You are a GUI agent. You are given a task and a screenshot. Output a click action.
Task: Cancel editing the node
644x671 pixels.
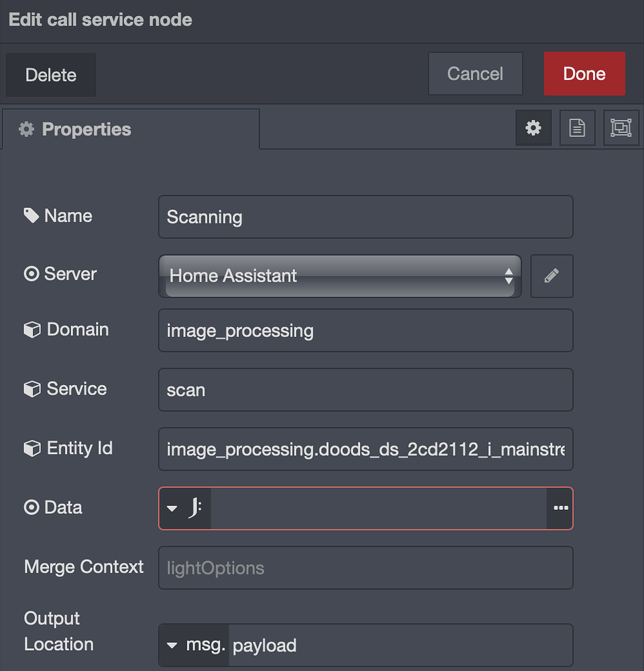pyautogui.click(x=475, y=74)
